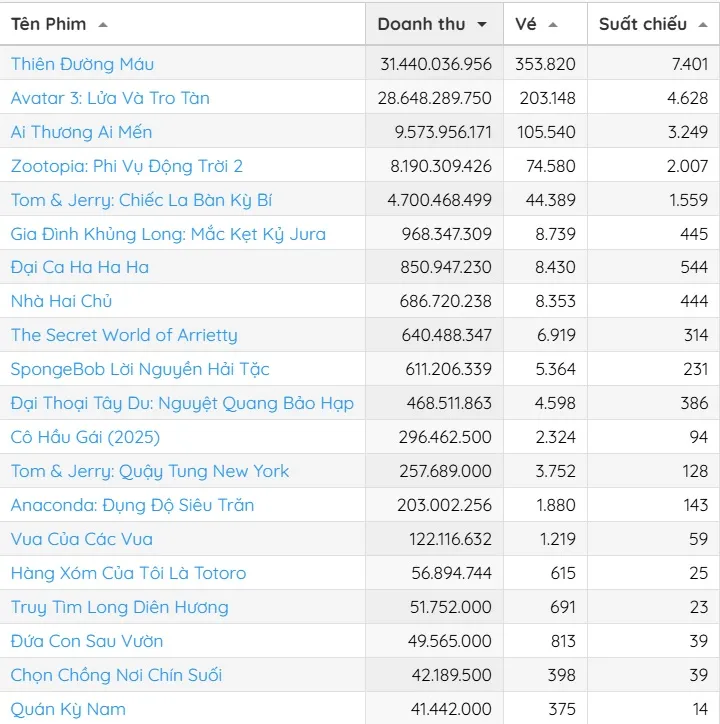Click the Thiên Đường Máu revenue cell 31.440.036.956

click(x=436, y=64)
